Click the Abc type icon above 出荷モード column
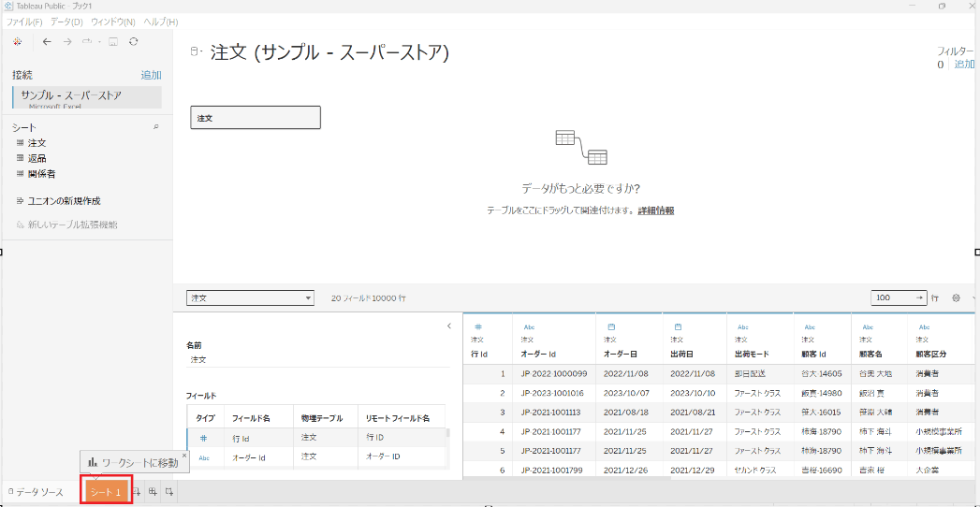 point(743,326)
